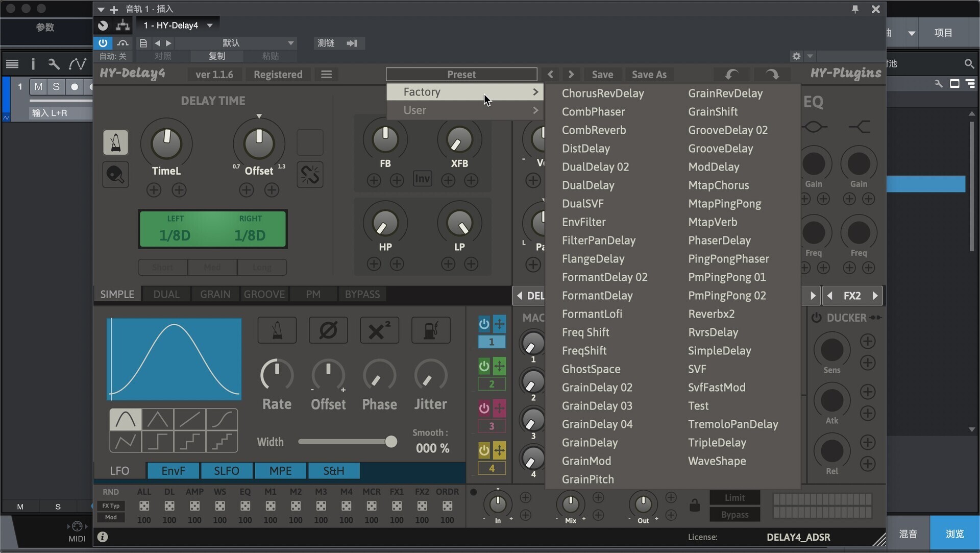
Task: Click the Mix output knob
Action: tap(570, 504)
